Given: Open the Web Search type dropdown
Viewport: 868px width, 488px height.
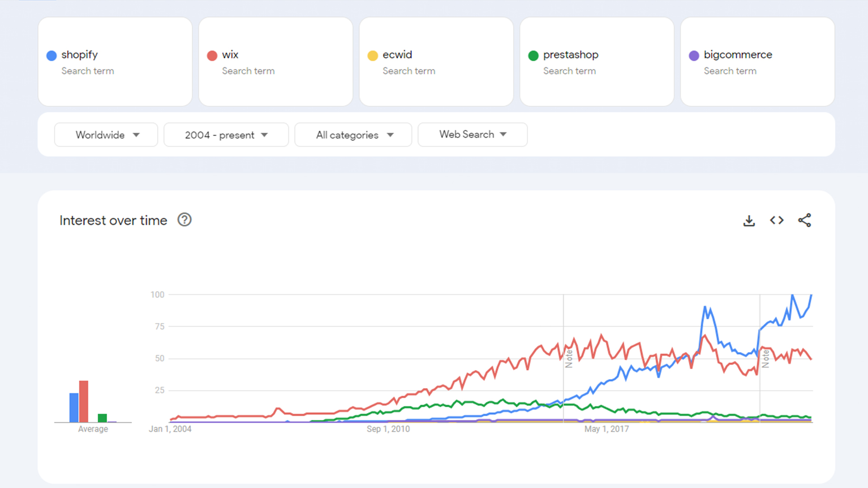Looking at the screenshot, I should pyautogui.click(x=472, y=135).
